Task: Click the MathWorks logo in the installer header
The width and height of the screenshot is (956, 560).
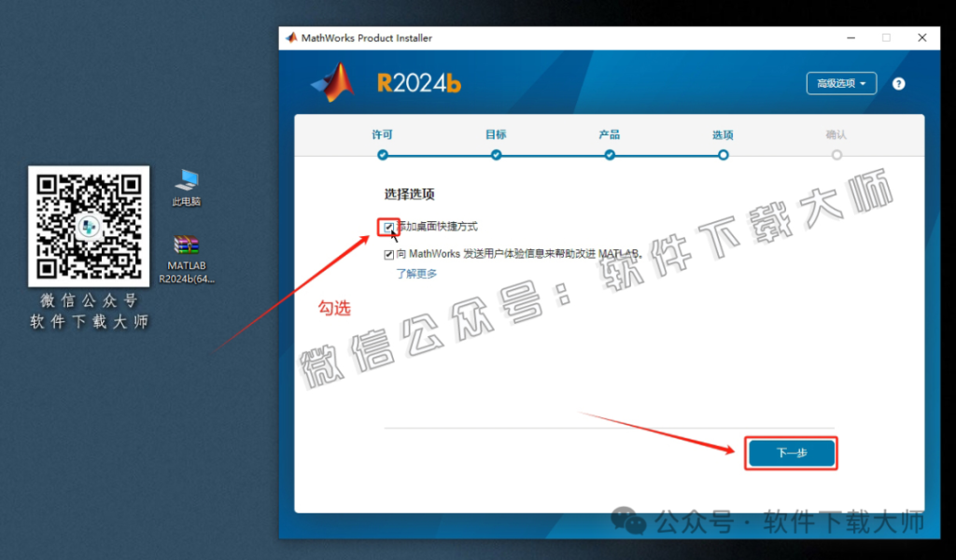Action: coord(331,79)
